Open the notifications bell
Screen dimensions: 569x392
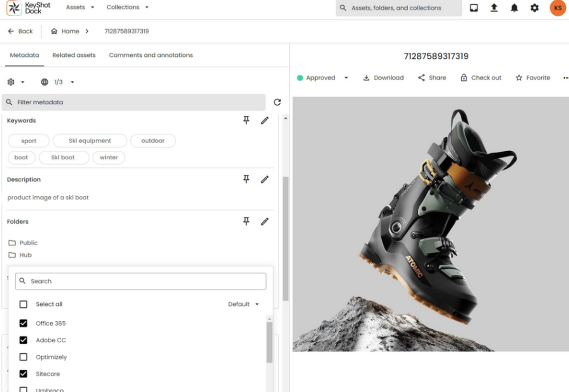point(514,8)
